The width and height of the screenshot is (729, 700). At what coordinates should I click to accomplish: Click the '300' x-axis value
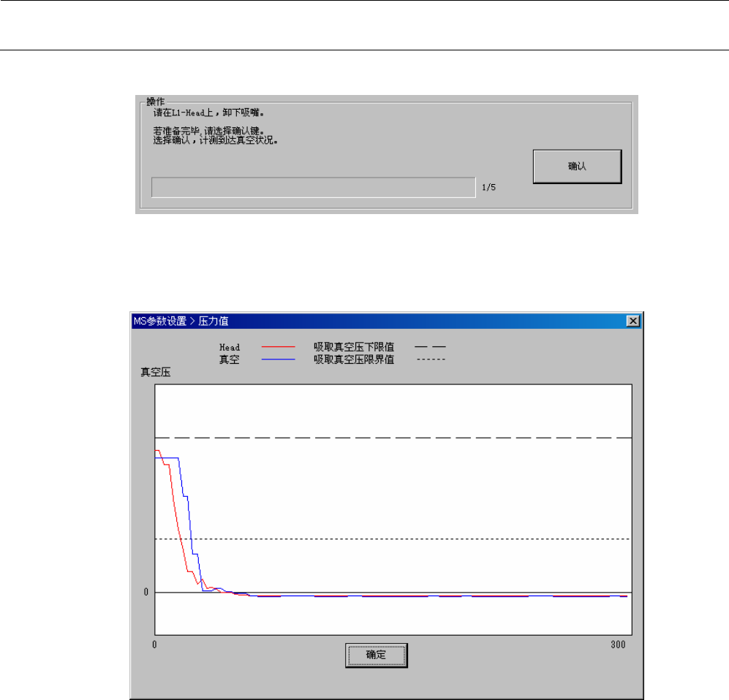[x=618, y=644]
